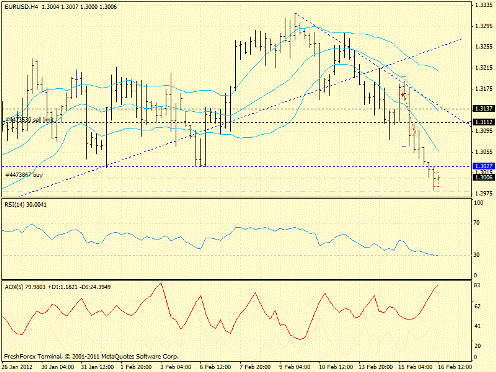Click the 16 Feb 12:00 time label
The image size is (496, 372).
(x=455, y=367)
